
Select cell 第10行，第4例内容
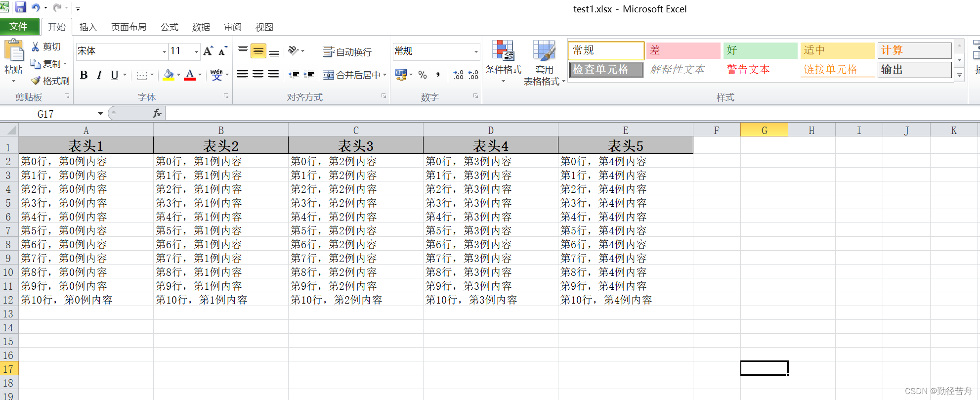626,300
